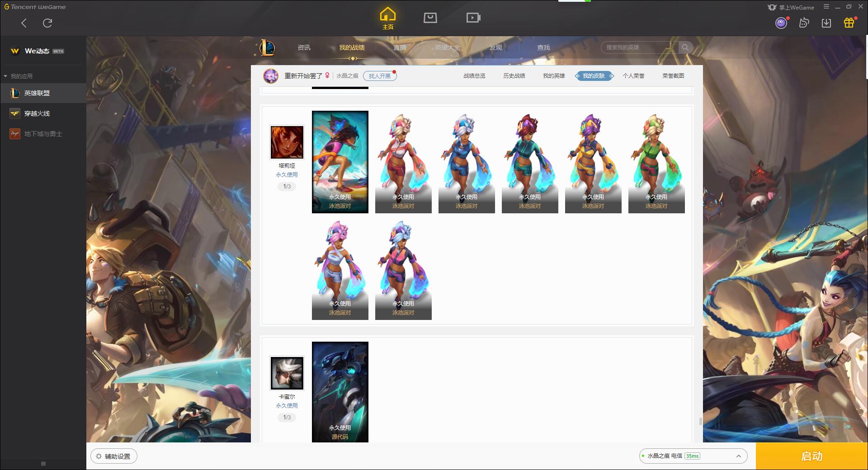Open 辅助设置 settings button
868x470 pixels.
click(x=114, y=456)
